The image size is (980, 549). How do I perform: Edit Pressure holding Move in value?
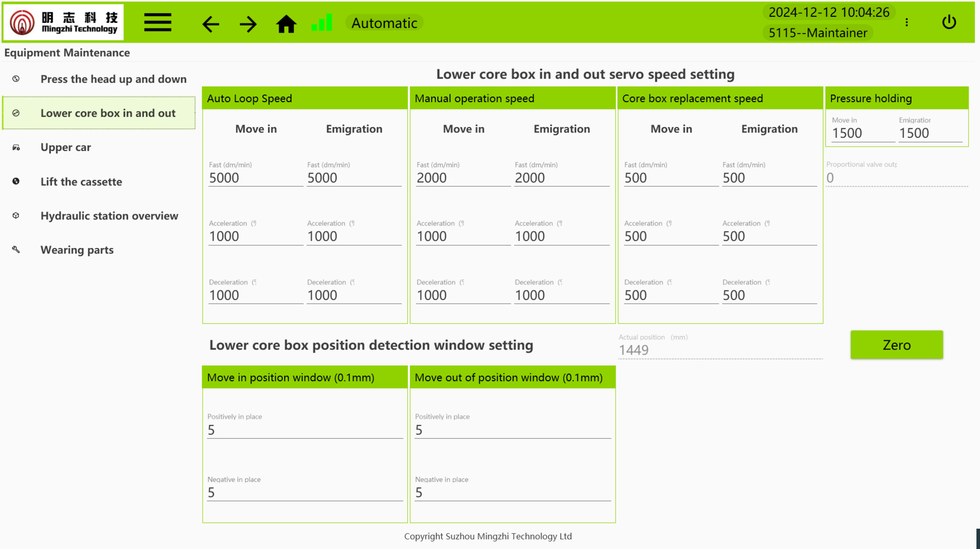pos(862,133)
